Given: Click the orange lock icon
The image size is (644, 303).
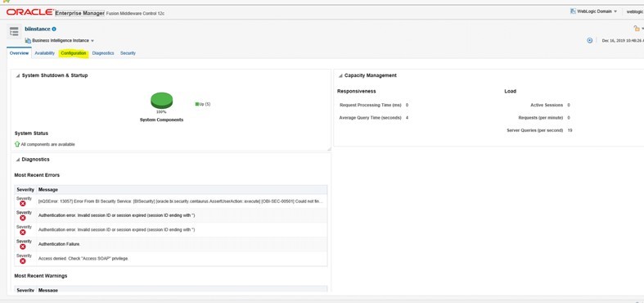Looking at the screenshot, I should click(637, 29).
